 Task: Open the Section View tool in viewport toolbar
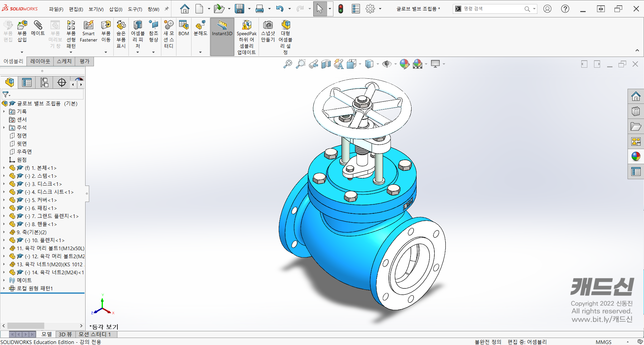pos(326,64)
